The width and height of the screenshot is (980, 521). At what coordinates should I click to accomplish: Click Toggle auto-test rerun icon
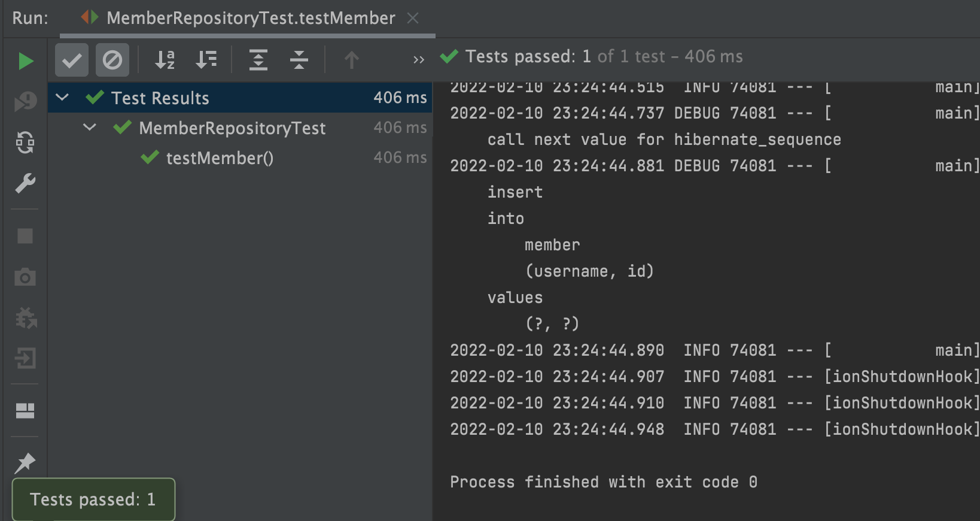coord(25,143)
